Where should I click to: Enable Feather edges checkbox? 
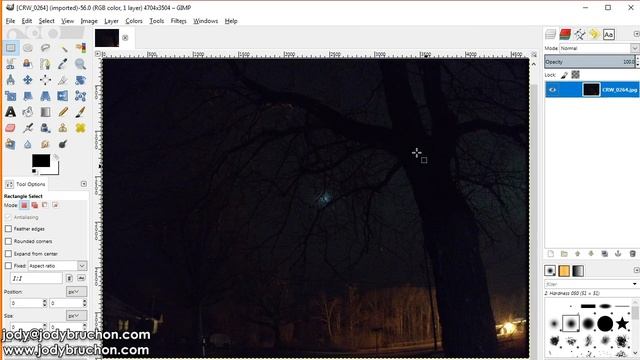8,229
